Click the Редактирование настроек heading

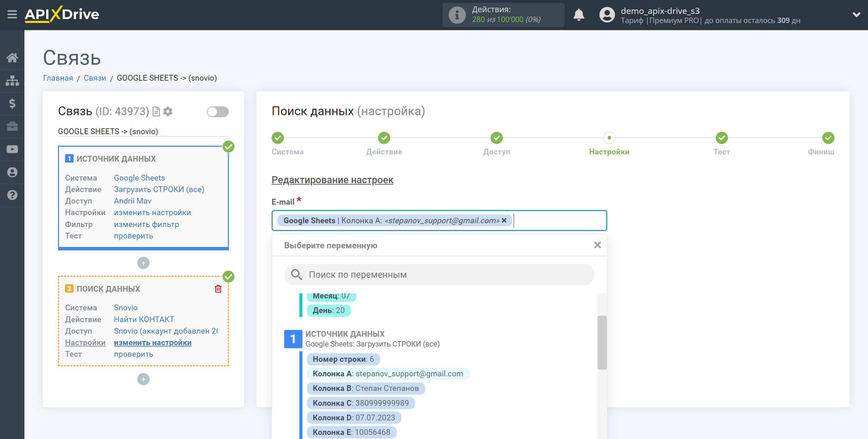pos(332,180)
